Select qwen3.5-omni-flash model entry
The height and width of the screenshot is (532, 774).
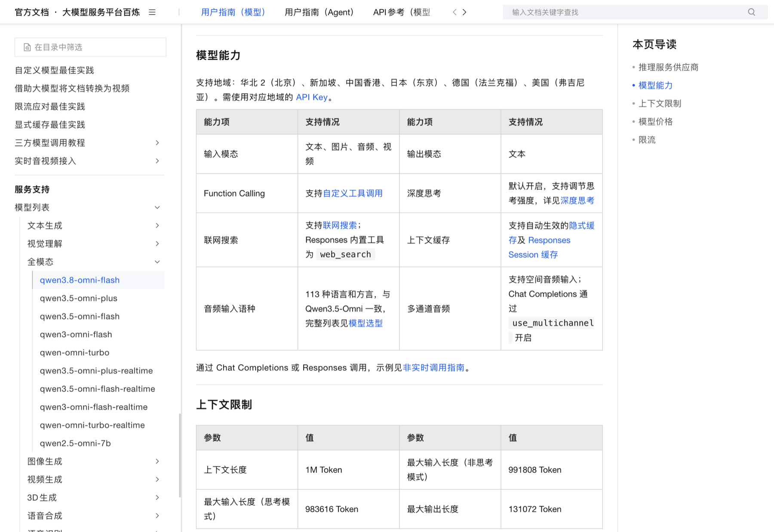80,316
